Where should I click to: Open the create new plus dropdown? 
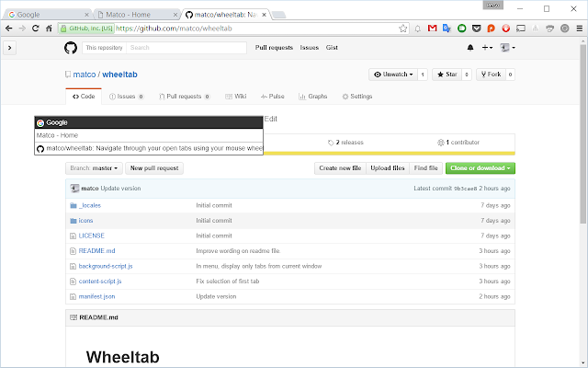[x=487, y=48]
